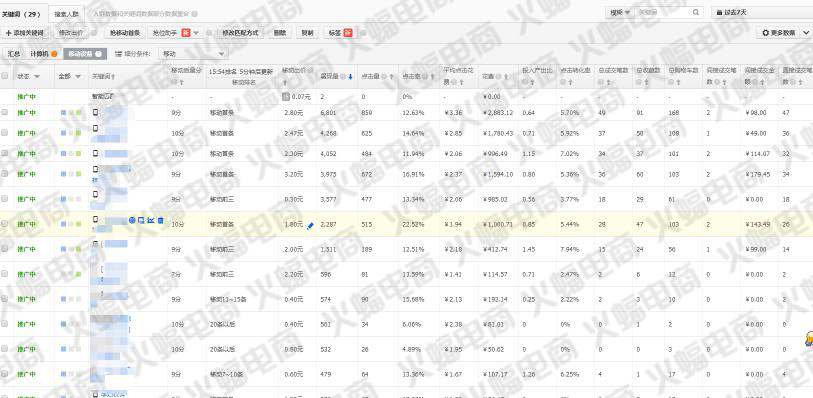Click the 标签 button
This screenshot has width=813, height=398.
[x=340, y=33]
